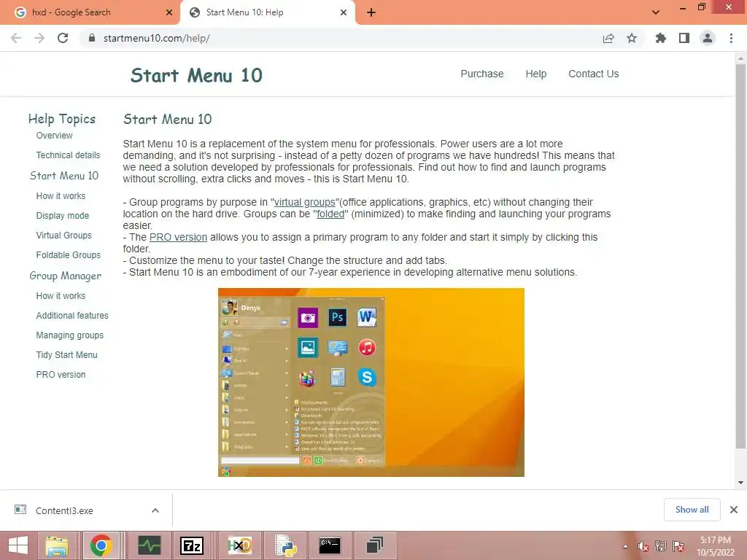Open a new tab with plus button
Screen dimensions: 747x560
coord(371,12)
